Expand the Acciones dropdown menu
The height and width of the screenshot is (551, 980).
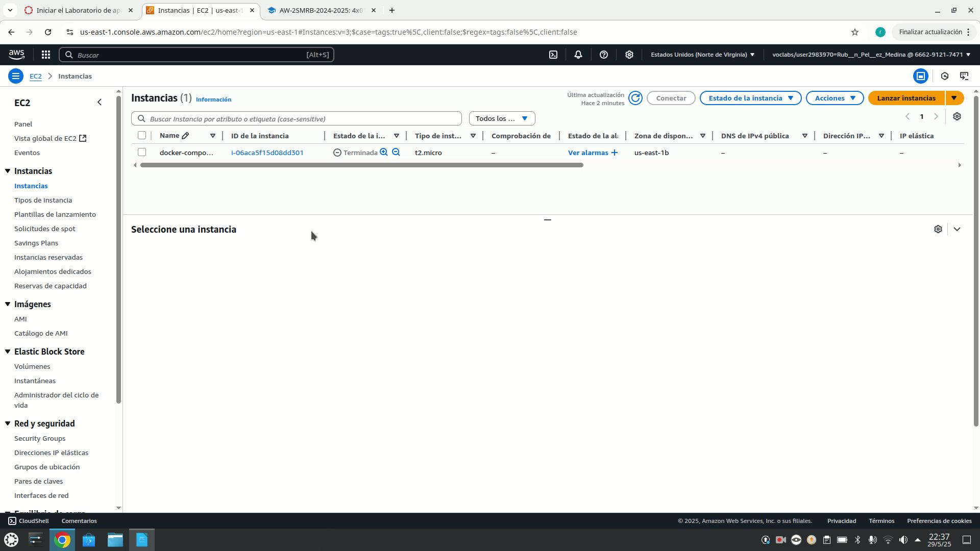pyautogui.click(x=835, y=98)
